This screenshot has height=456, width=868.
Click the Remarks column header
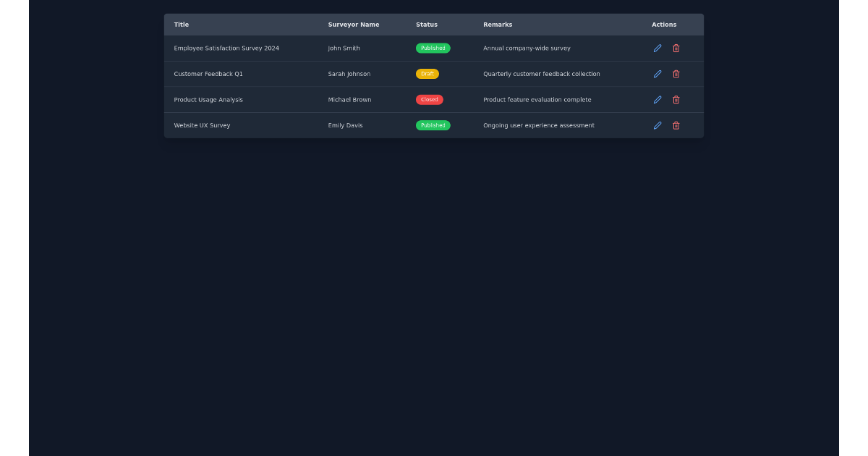pyautogui.click(x=498, y=24)
